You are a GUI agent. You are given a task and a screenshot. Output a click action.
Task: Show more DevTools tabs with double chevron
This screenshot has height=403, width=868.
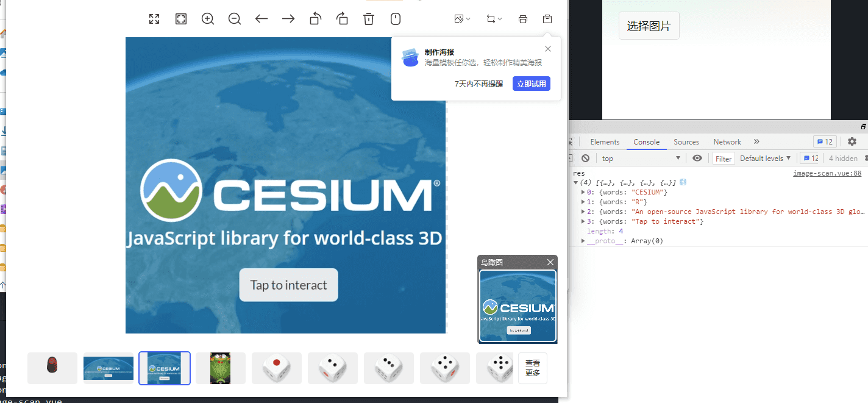click(756, 141)
